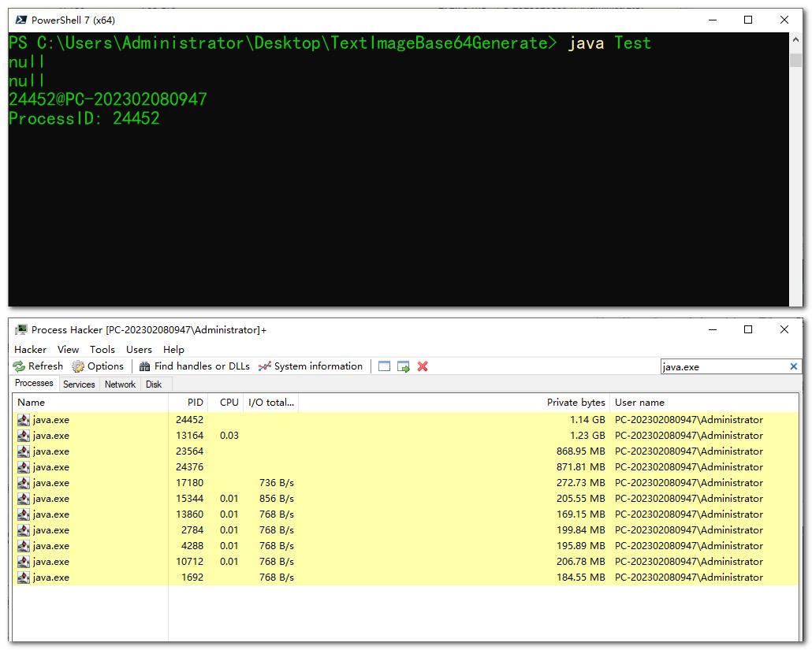
Task: Sort processes by PID column header
Action: [195, 402]
